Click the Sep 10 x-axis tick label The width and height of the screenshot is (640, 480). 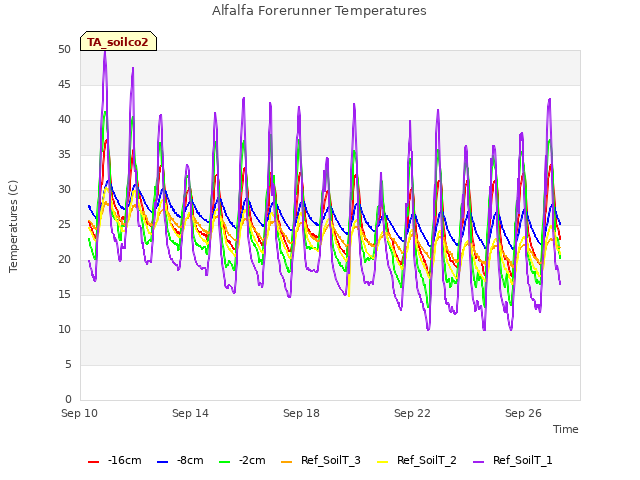pyautogui.click(x=80, y=413)
